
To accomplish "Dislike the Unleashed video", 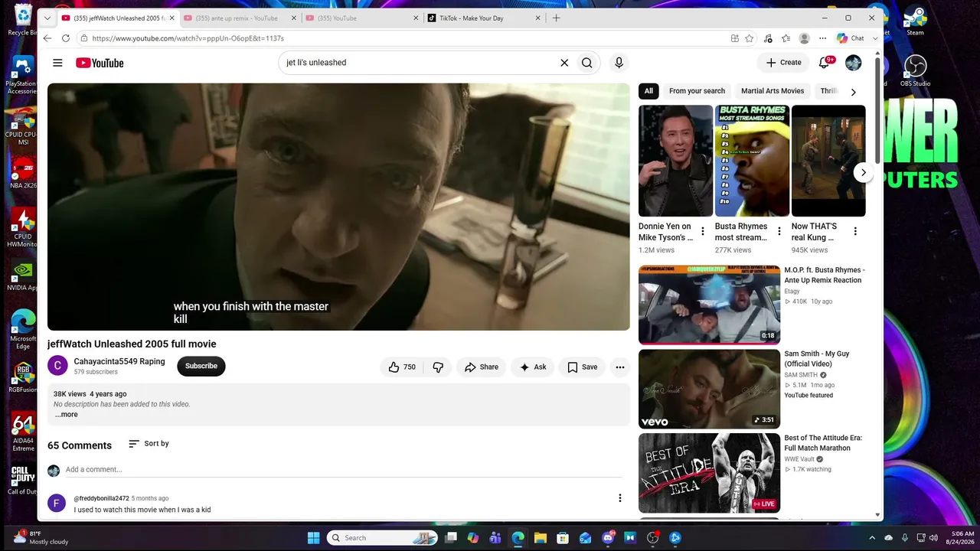I will 438,367.
